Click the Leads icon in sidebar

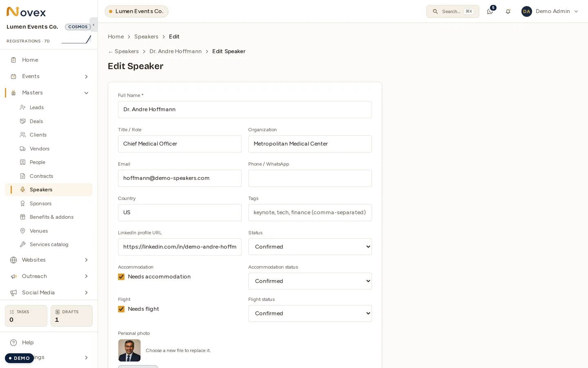(23, 108)
